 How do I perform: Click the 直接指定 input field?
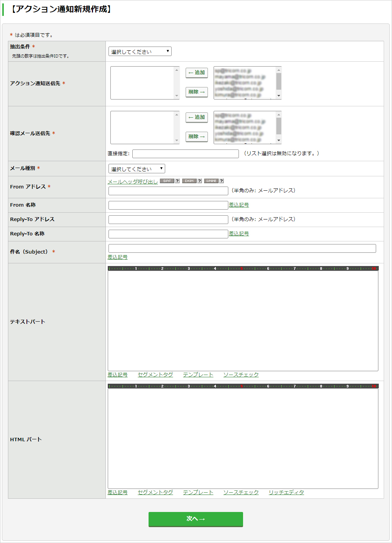(186, 154)
